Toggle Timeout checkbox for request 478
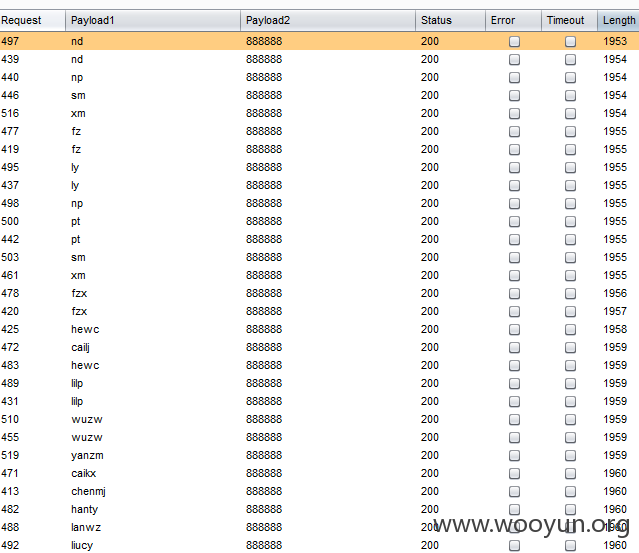 pyautogui.click(x=571, y=293)
